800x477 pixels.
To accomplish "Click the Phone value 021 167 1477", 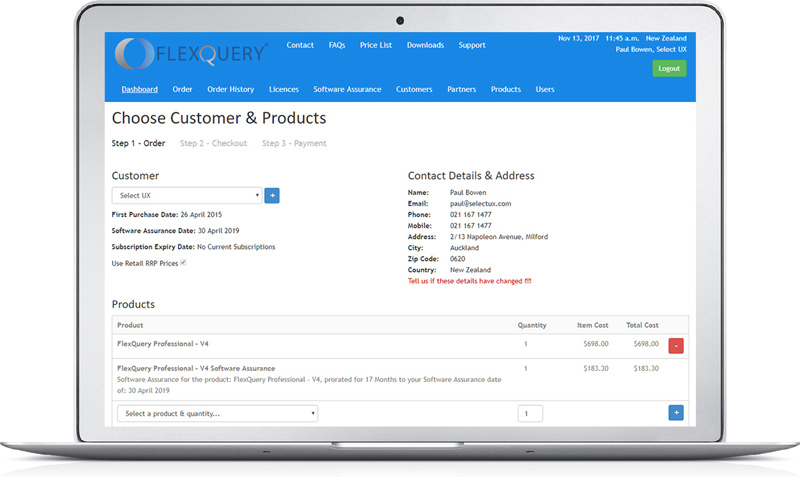I will point(470,215).
